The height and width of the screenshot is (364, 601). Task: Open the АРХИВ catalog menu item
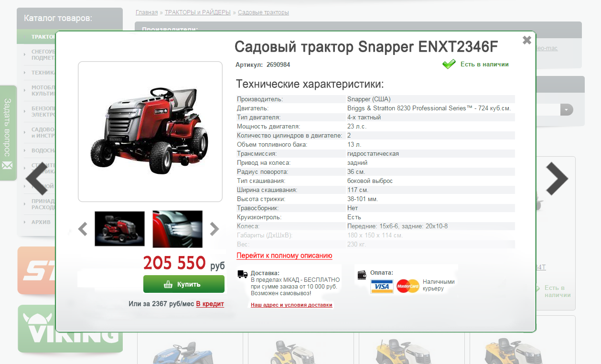pyautogui.click(x=41, y=222)
